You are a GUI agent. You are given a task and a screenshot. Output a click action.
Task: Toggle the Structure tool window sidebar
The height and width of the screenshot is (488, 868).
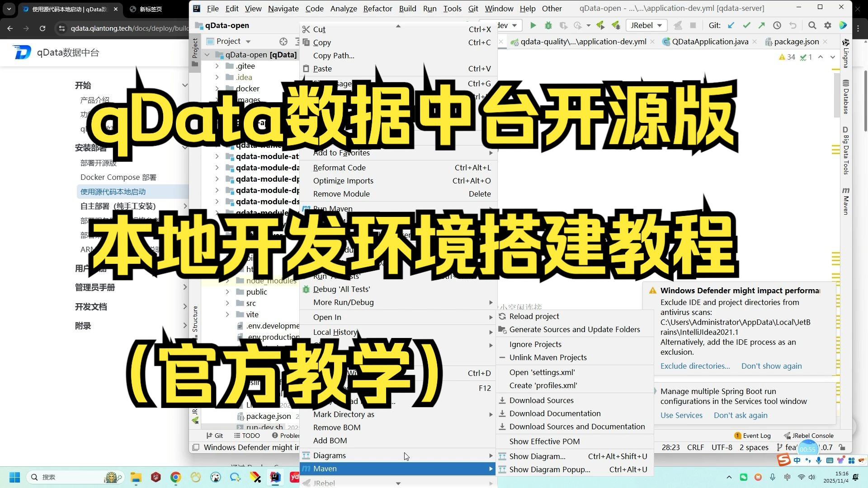click(195, 319)
